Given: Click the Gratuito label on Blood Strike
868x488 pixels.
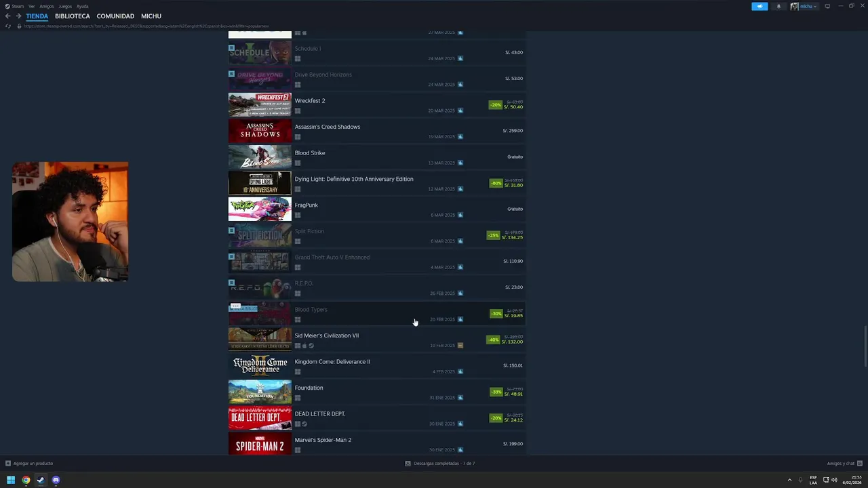Looking at the screenshot, I should [x=515, y=157].
